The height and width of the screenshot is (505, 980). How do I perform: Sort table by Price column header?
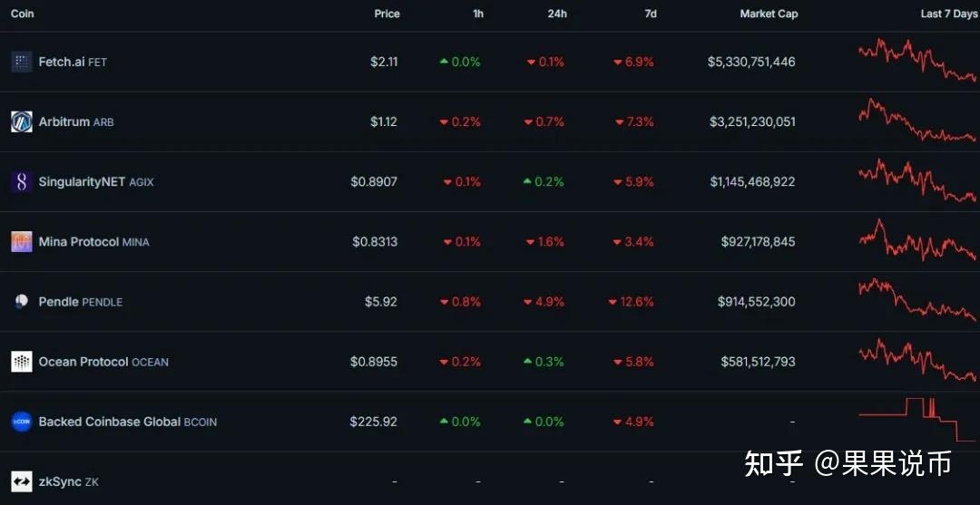(387, 14)
